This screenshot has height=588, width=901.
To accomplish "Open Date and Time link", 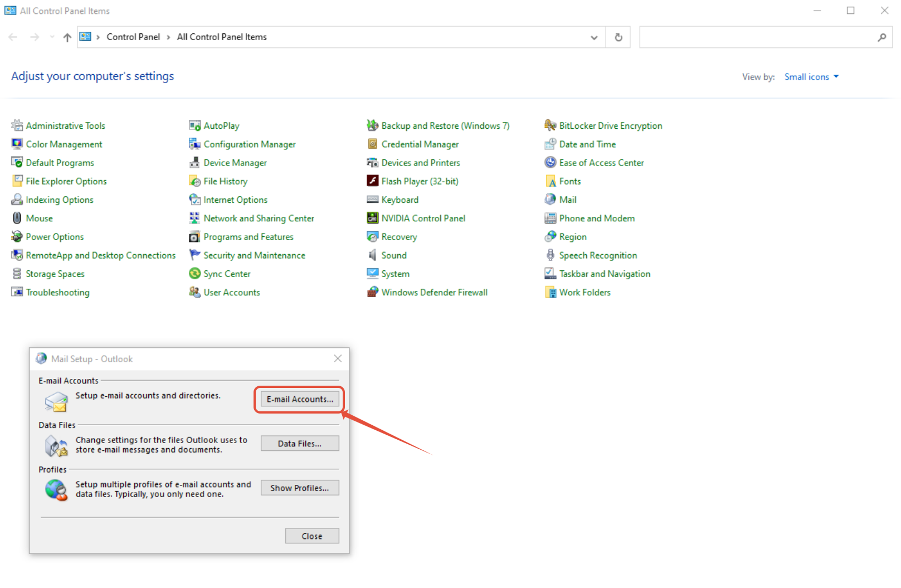I will (x=587, y=144).
